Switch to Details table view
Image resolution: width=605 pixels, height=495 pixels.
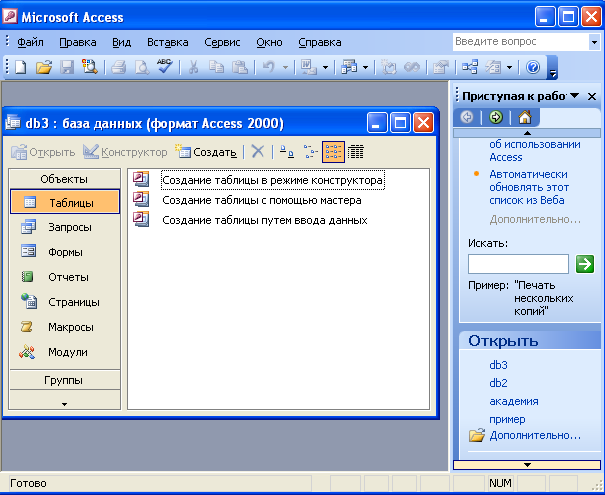click(356, 152)
